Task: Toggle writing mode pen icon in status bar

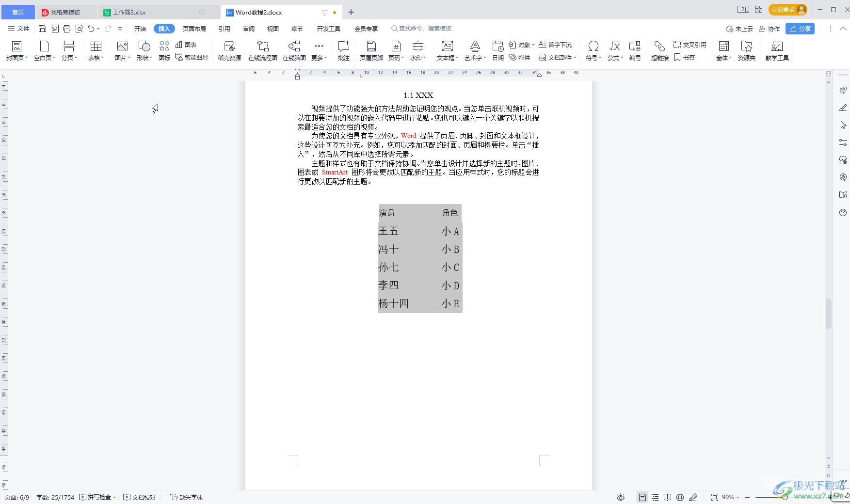Action: tap(693, 497)
